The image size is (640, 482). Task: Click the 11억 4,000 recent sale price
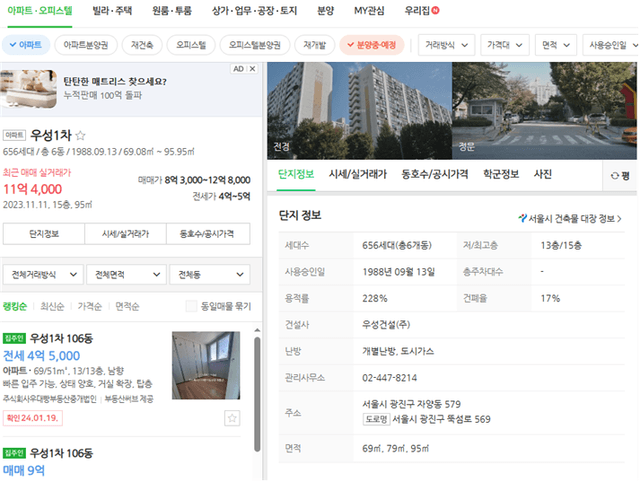(x=33, y=189)
